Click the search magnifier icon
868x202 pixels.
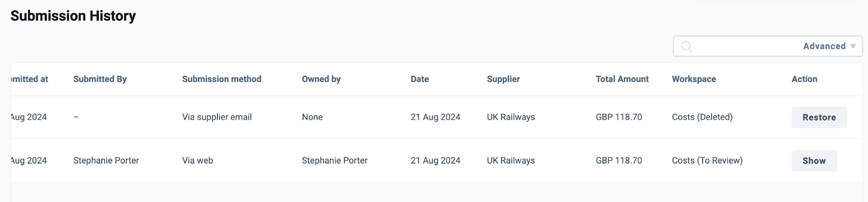(686, 47)
